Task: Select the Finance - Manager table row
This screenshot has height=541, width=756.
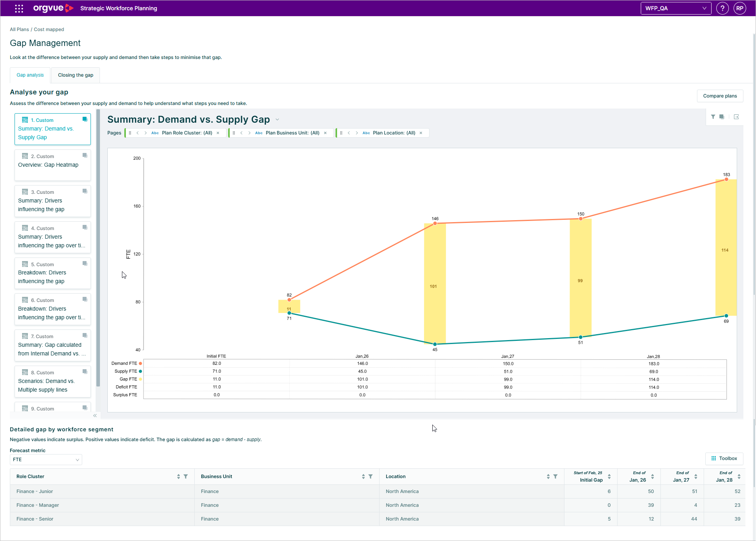Action: click(377, 505)
